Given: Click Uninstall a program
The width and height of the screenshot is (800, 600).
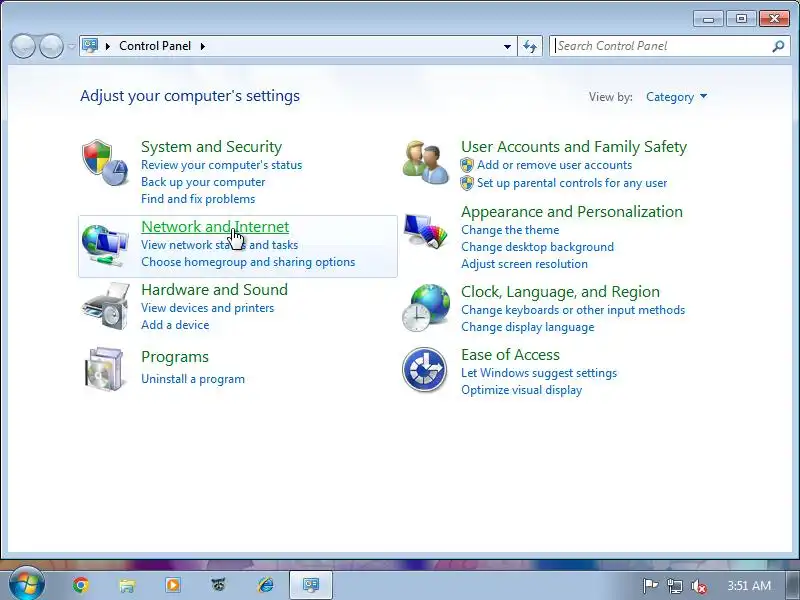Looking at the screenshot, I should [193, 379].
